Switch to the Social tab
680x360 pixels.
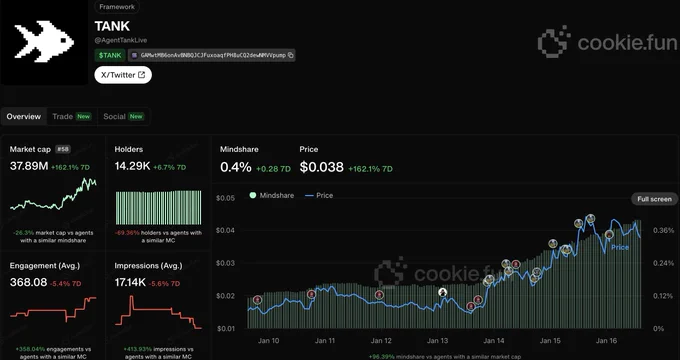pyautogui.click(x=124, y=116)
